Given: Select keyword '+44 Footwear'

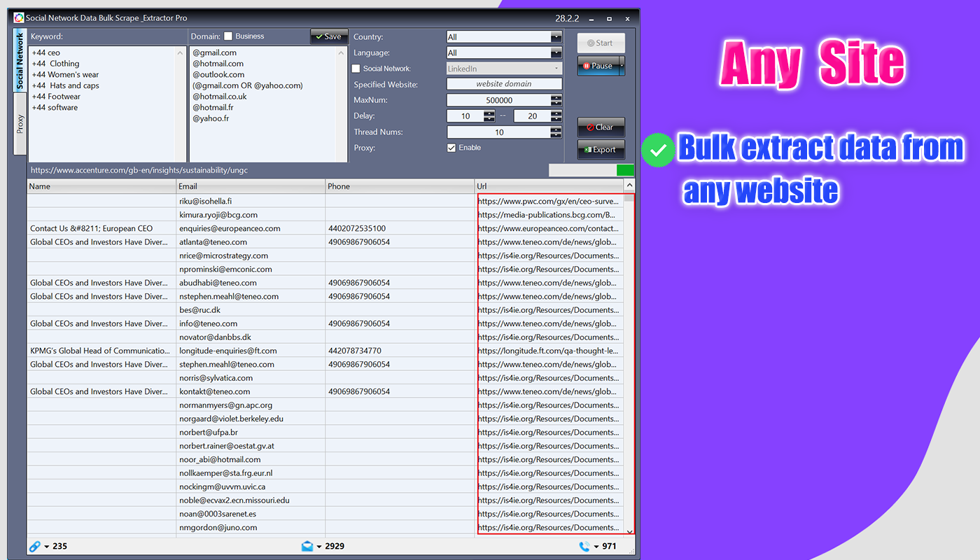Looking at the screenshot, I should (x=56, y=97).
